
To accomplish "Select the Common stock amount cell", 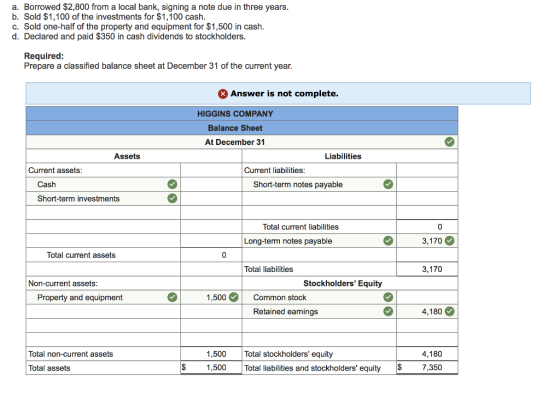I will pos(427,297).
